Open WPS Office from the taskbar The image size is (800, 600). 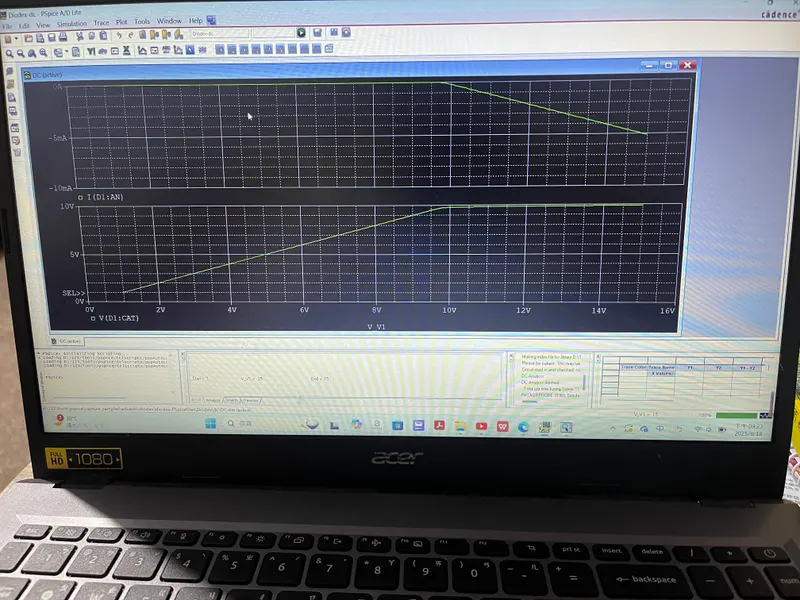(x=502, y=426)
